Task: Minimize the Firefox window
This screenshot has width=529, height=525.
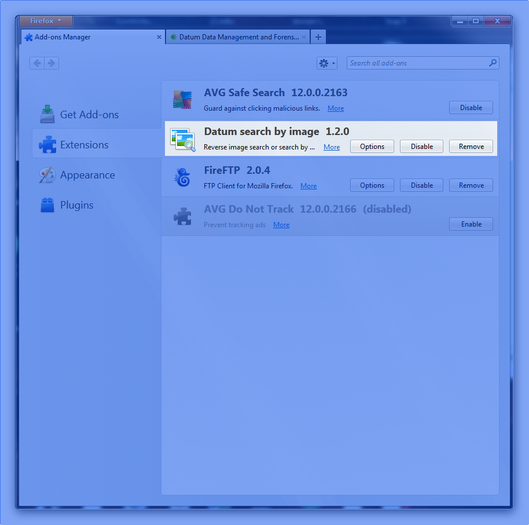Action: point(460,21)
